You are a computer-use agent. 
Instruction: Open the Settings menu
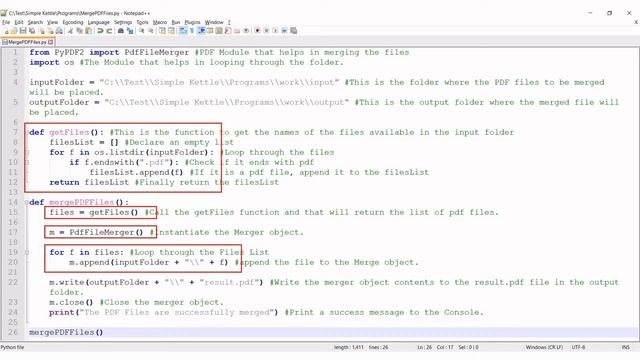tap(123, 22)
